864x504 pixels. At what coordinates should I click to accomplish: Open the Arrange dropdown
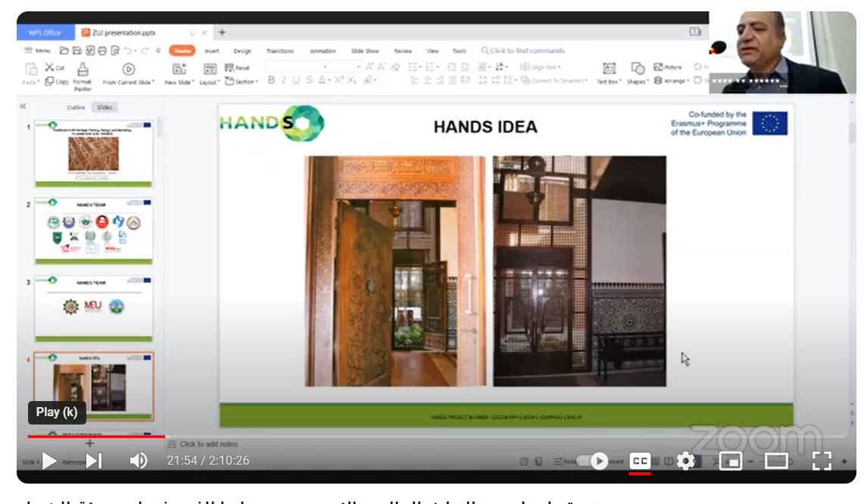tap(671, 80)
